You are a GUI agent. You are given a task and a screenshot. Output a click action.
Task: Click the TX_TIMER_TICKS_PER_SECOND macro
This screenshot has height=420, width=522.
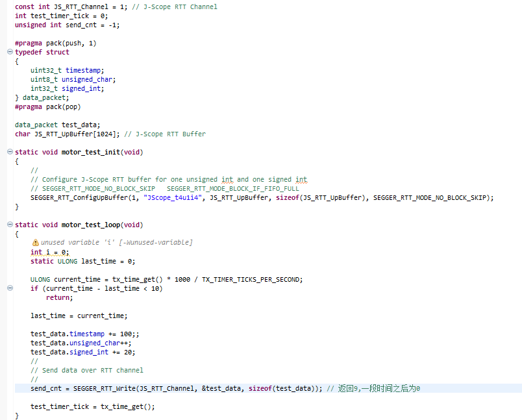pos(253,279)
